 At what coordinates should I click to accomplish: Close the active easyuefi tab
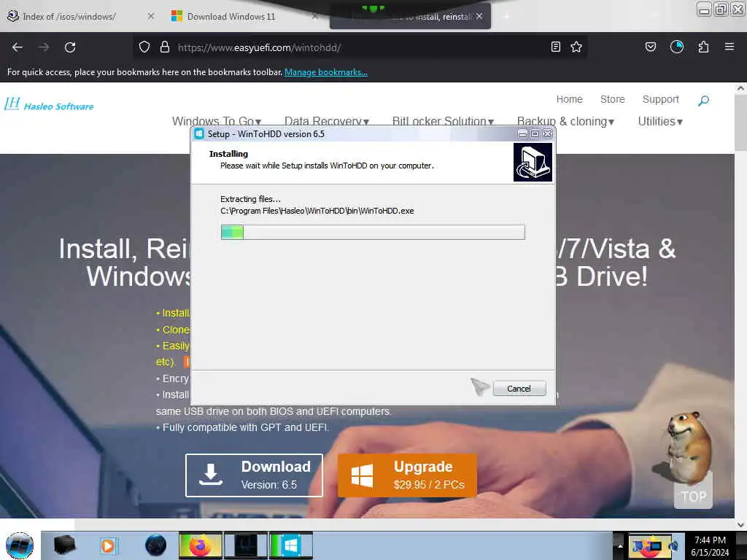click(479, 16)
